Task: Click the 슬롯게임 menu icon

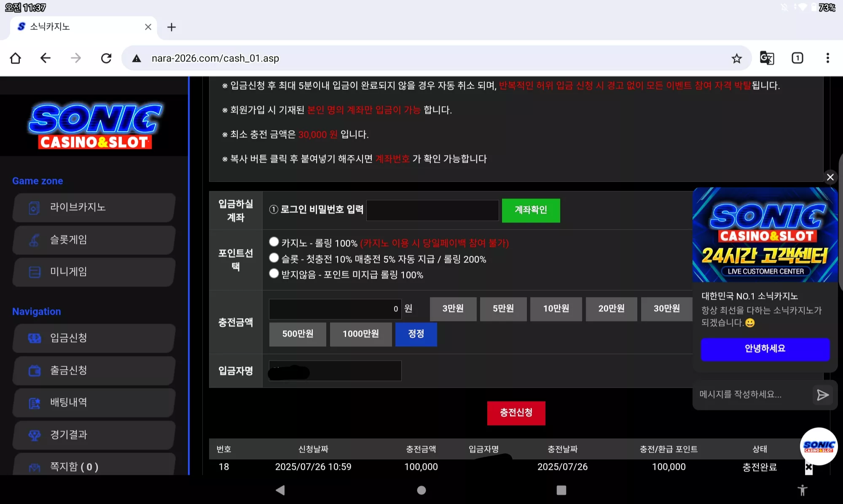Action: point(34,240)
